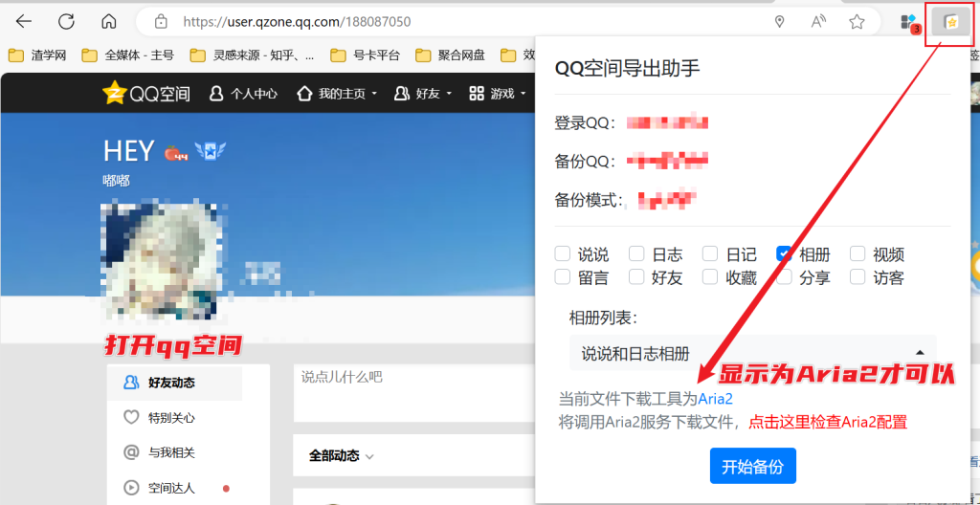
Task: Check the 分享 checkbox
Action: point(785,276)
